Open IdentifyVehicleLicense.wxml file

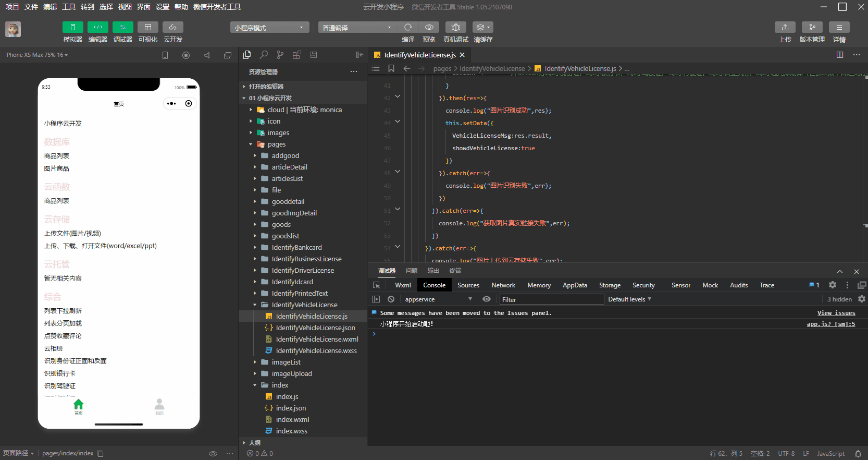(317, 339)
